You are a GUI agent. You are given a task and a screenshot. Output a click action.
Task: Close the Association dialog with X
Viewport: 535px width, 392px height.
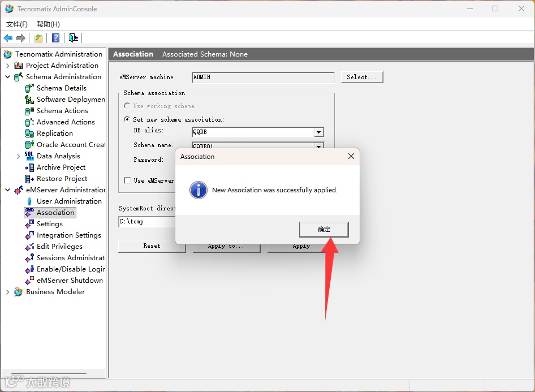pyautogui.click(x=351, y=156)
